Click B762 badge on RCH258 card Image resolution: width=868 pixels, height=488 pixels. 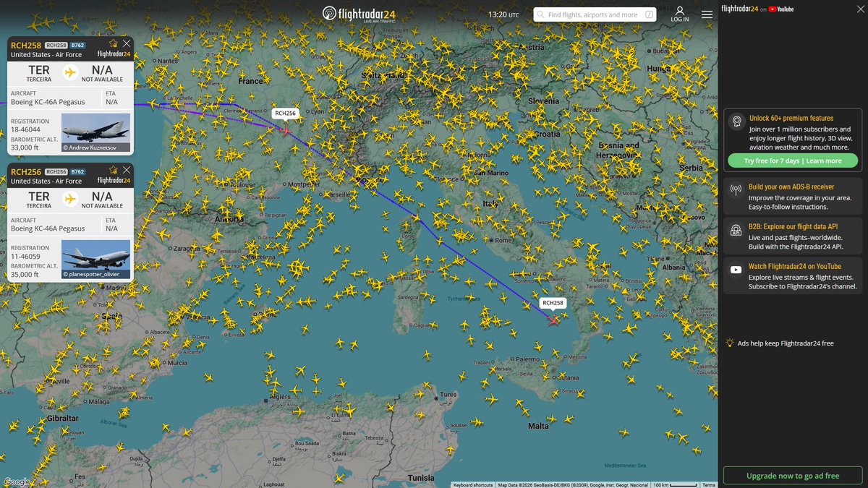77,46
